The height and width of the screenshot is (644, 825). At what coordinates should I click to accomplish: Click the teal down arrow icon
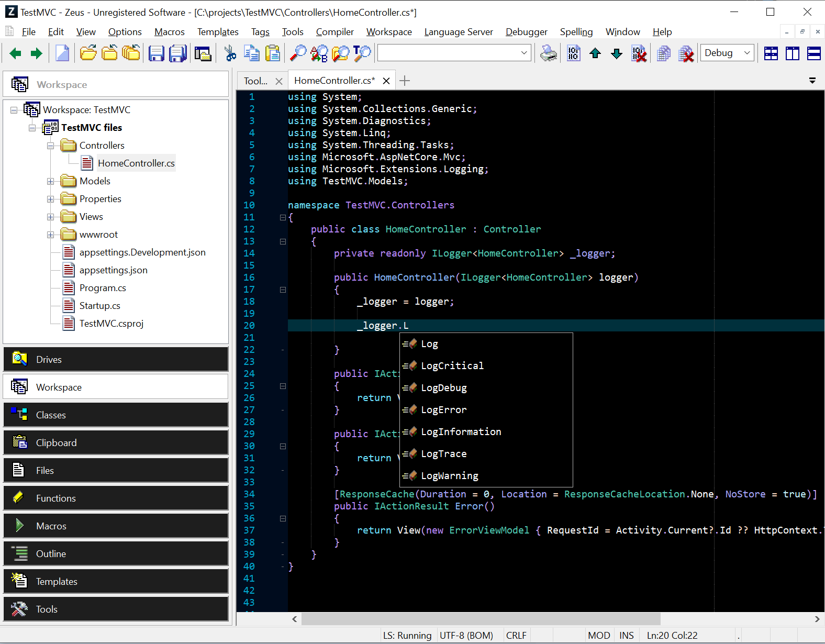(x=617, y=53)
